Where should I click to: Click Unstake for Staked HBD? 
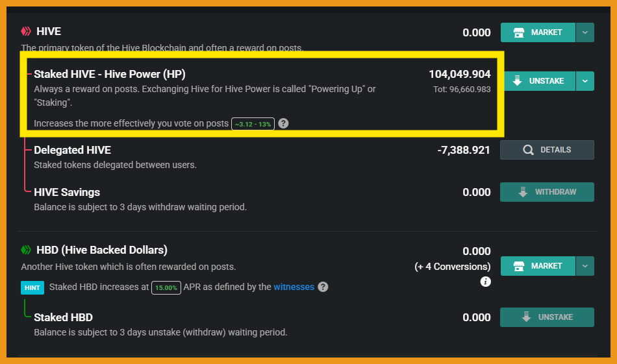(x=547, y=317)
